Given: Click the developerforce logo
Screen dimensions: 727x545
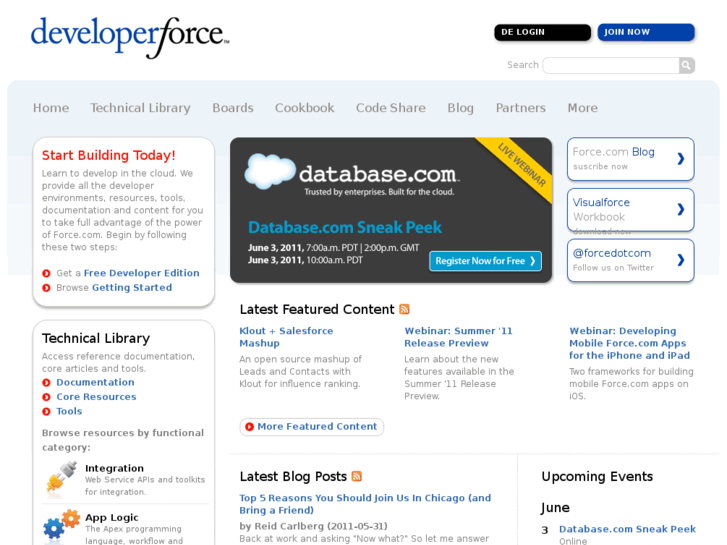Looking at the screenshot, I should [x=130, y=37].
